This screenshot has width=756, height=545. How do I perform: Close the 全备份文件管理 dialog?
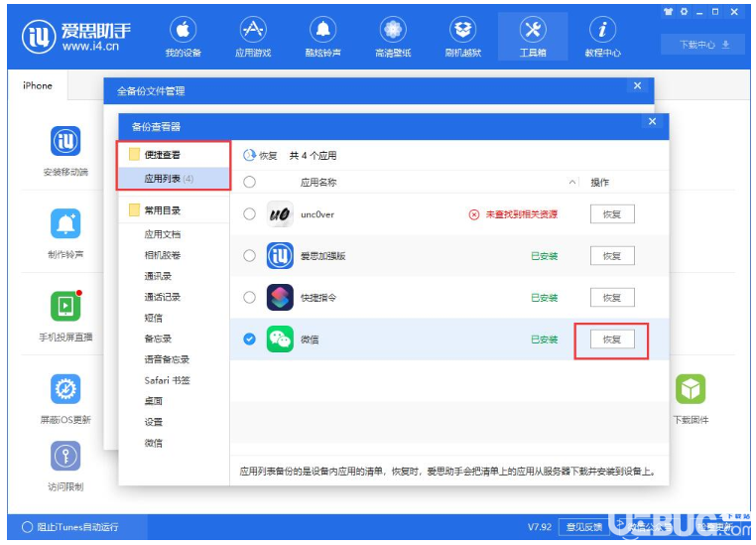[x=637, y=85]
